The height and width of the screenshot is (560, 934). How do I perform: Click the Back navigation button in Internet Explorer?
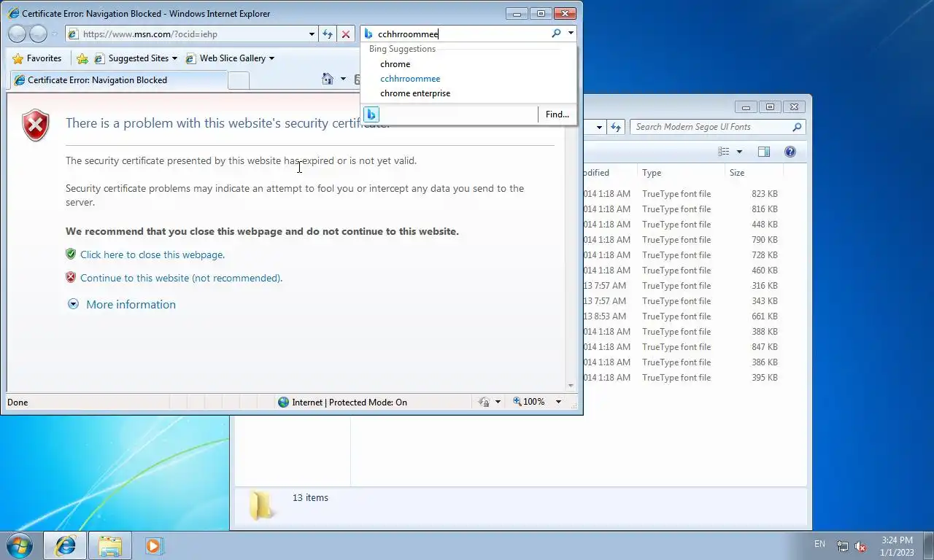(18, 34)
